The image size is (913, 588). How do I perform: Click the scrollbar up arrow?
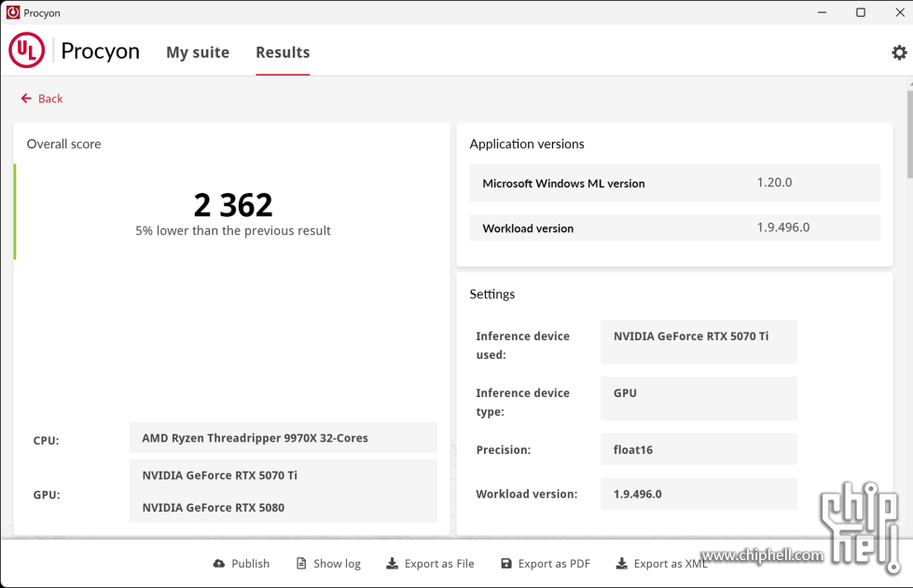click(909, 83)
